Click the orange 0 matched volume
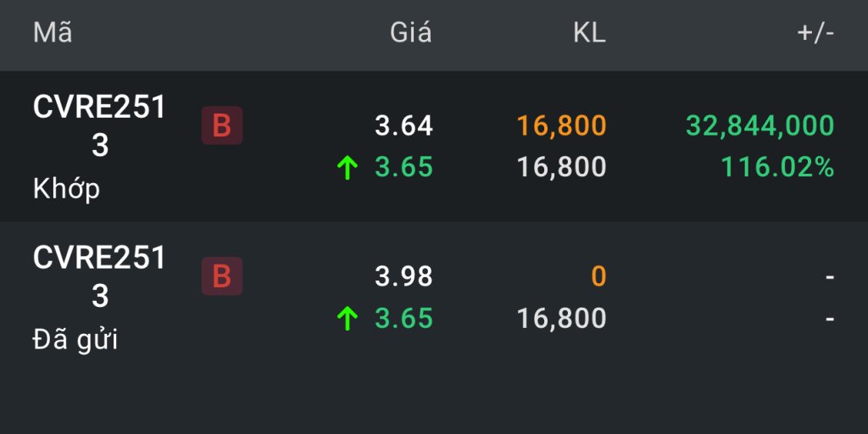This screenshot has height=434, width=868. [598, 276]
